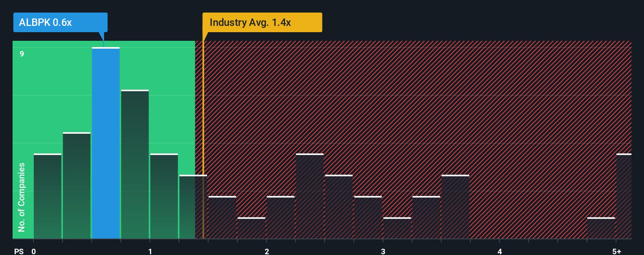The image size is (644, 255).
Task: Click the tallest dark green bar next to blue bar
Action: tap(135, 164)
